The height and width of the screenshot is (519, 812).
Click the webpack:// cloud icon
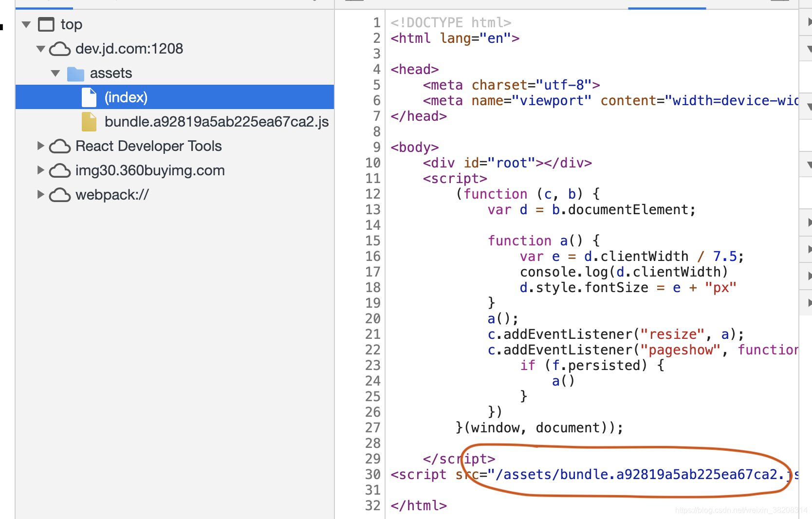tap(60, 195)
